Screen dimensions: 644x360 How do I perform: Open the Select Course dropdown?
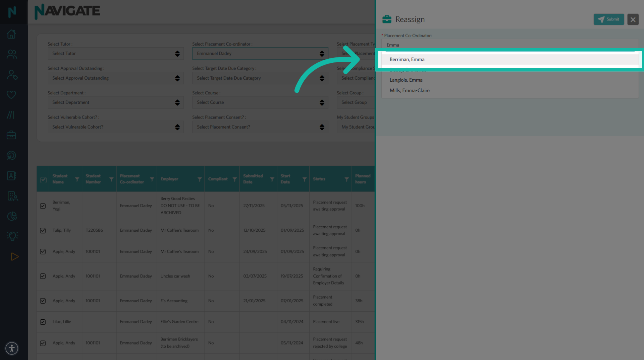[260, 102]
